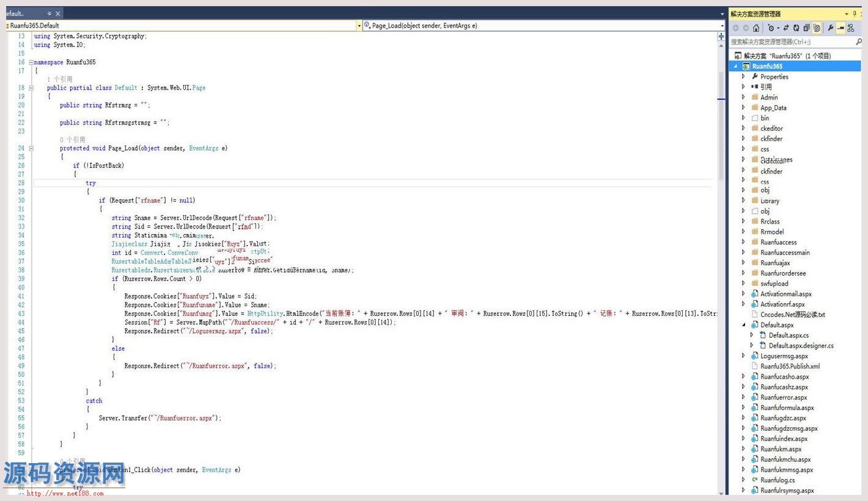Click the View Class Diagram icon
Screen dimensions: 868x501
850,28
